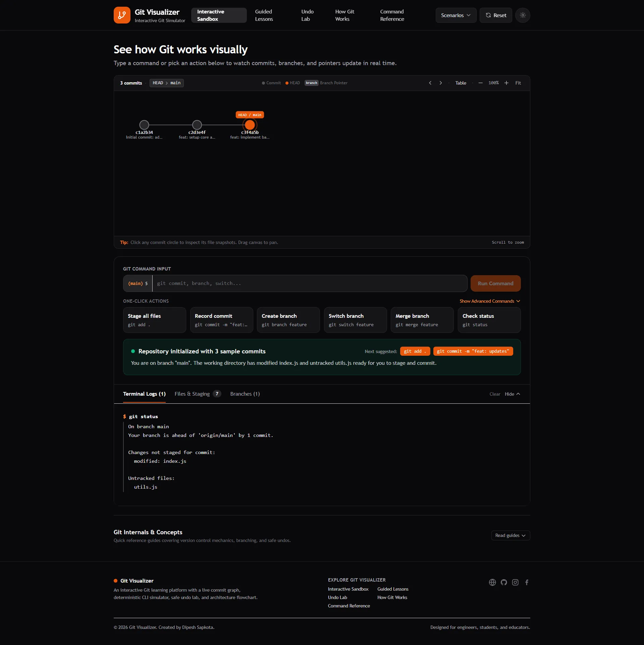Viewport: 644px width, 645px height.
Task: Open the GitHub icon in footer
Action: [x=504, y=582]
